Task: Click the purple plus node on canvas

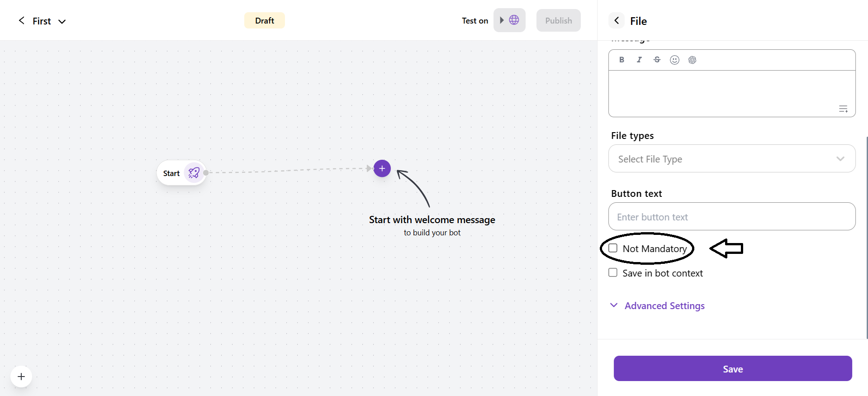Action: [382, 168]
